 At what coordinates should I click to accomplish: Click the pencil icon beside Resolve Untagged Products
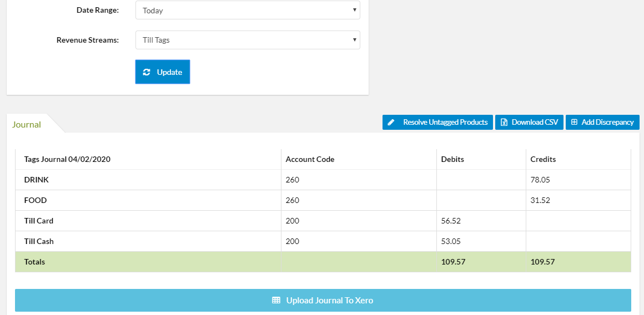(391, 122)
